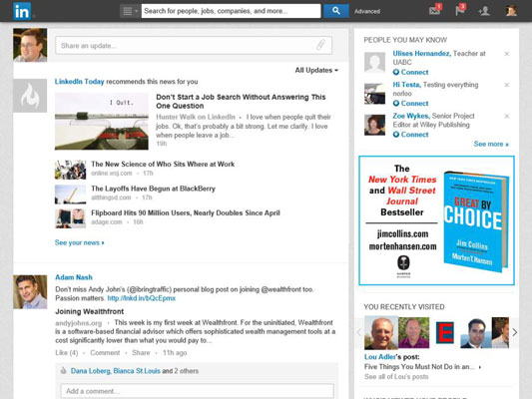Viewport: 532px width, 399px height.
Task: Attach a file with the paperclip icon
Action: point(320,45)
